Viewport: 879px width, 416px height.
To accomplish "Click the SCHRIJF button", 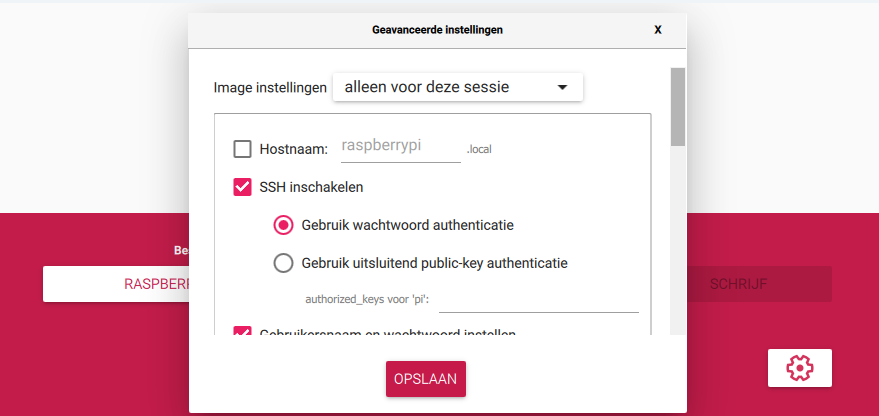I will coord(738,284).
